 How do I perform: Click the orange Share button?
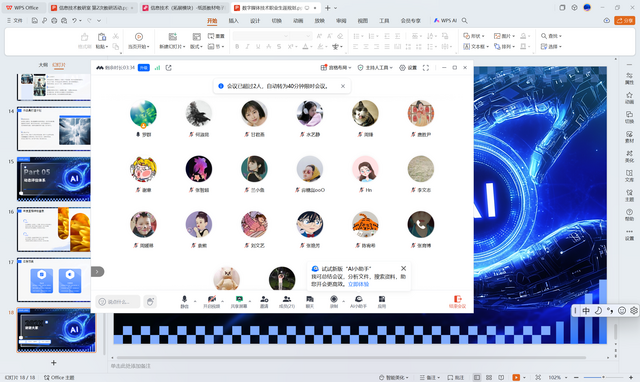click(x=624, y=20)
